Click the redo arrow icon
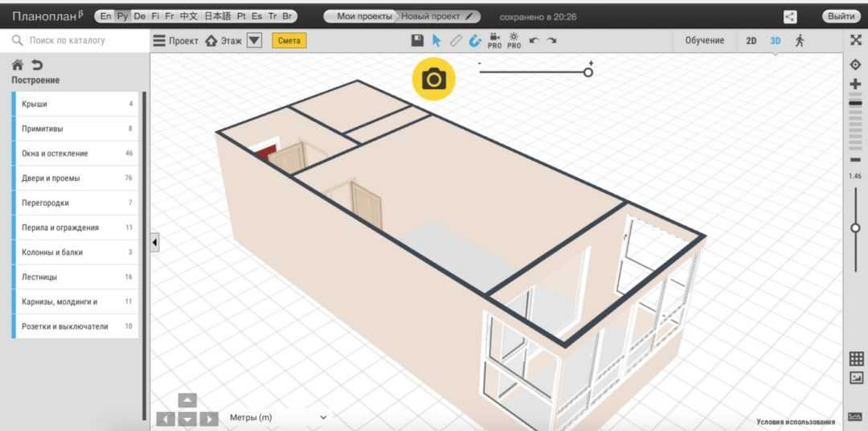Viewport: 868px width, 431px height. [552, 40]
